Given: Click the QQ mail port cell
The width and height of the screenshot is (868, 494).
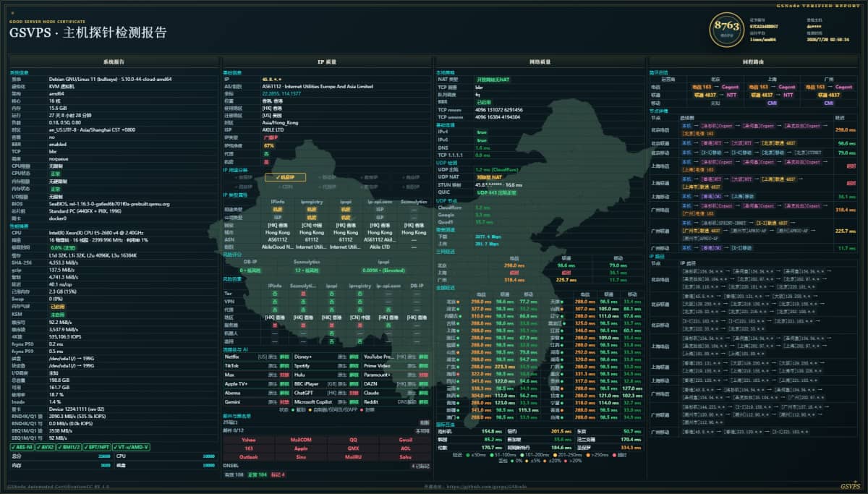Looking at the screenshot, I should pyautogui.click(x=352, y=439).
